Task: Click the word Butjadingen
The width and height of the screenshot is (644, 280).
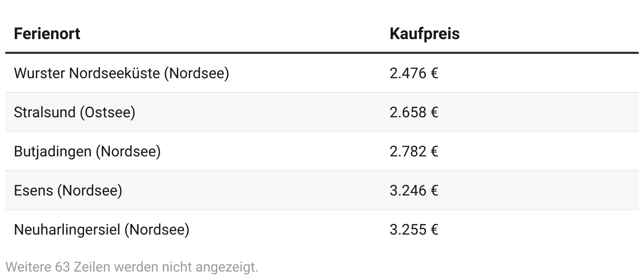Action: click(x=53, y=152)
